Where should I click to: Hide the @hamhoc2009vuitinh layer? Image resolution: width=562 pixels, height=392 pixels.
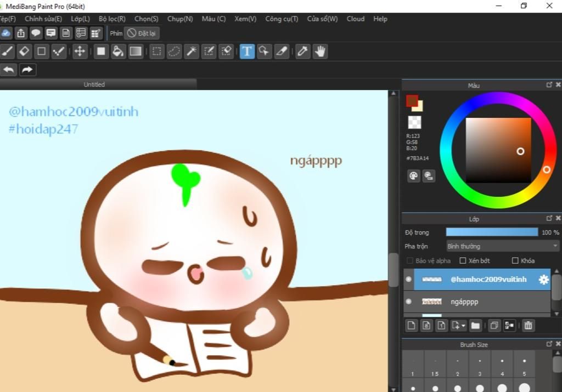point(408,279)
